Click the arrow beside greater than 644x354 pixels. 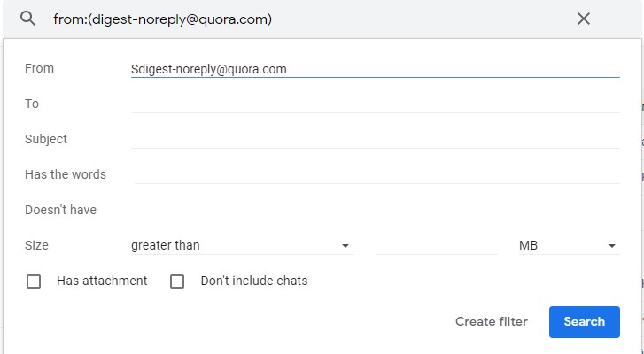pyautogui.click(x=345, y=246)
